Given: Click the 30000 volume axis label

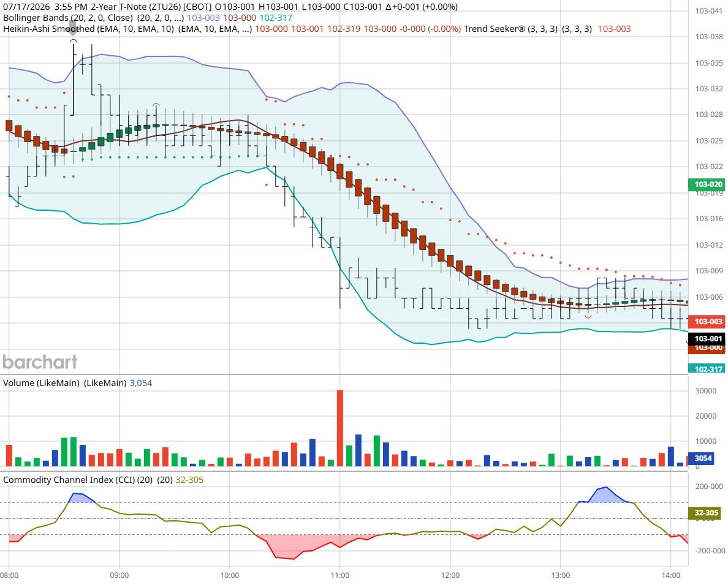Looking at the screenshot, I should click(x=706, y=391).
